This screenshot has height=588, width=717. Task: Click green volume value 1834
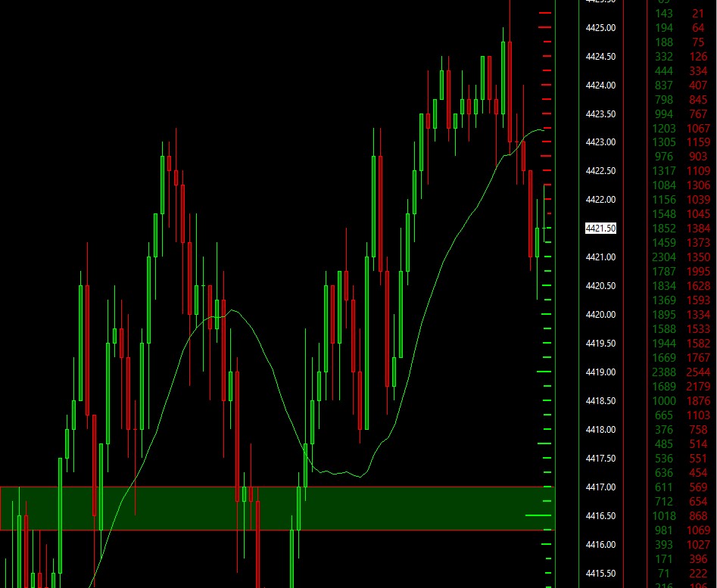(664, 286)
